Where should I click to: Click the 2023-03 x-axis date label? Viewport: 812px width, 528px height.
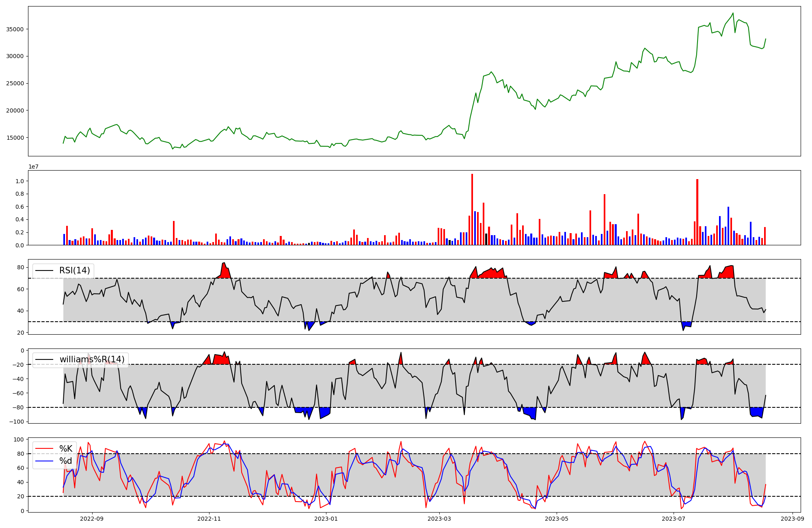tap(440, 519)
